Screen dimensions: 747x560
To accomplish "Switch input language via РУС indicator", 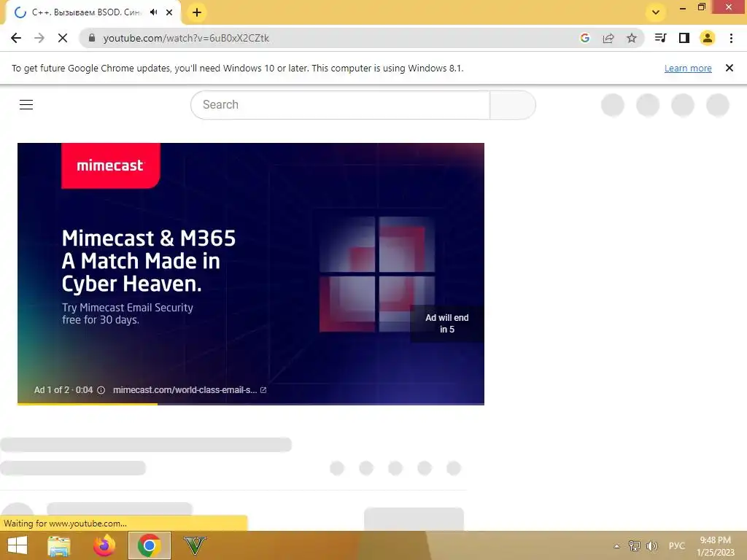I will [x=676, y=545].
